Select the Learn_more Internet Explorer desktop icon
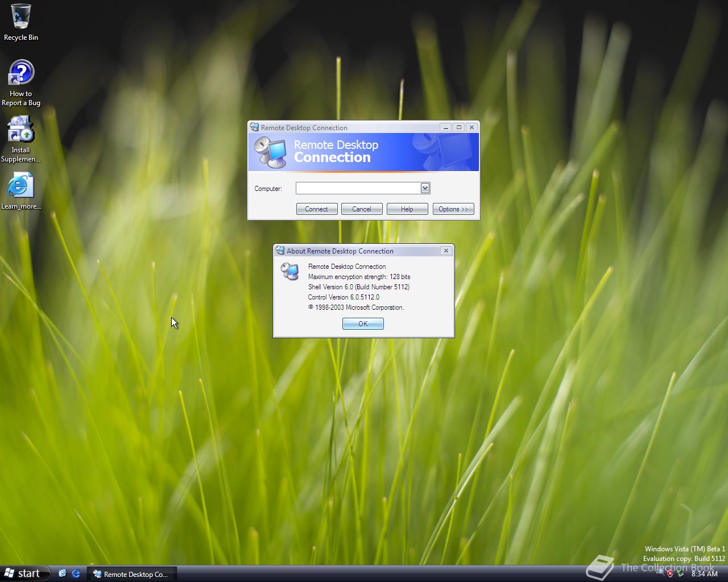This screenshot has width=728, height=582. [x=21, y=191]
